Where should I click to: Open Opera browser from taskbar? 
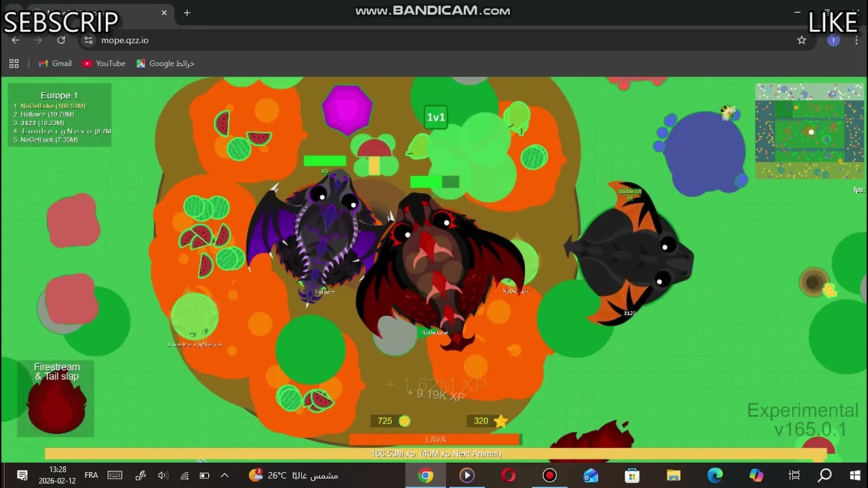point(508,476)
